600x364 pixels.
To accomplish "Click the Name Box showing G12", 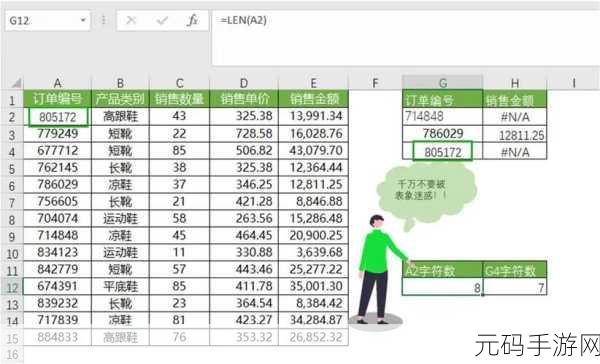I will point(48,20).
